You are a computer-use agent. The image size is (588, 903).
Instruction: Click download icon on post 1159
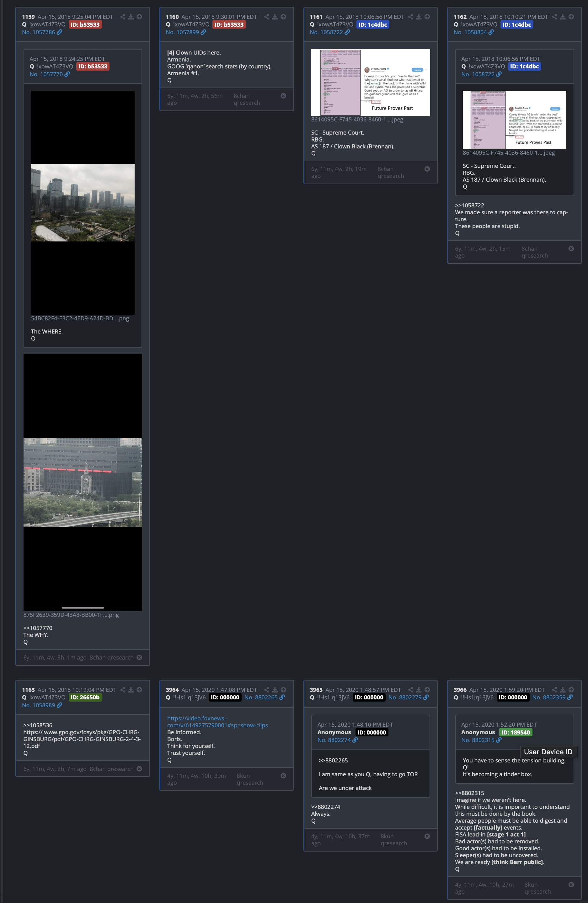coord(131,17)
